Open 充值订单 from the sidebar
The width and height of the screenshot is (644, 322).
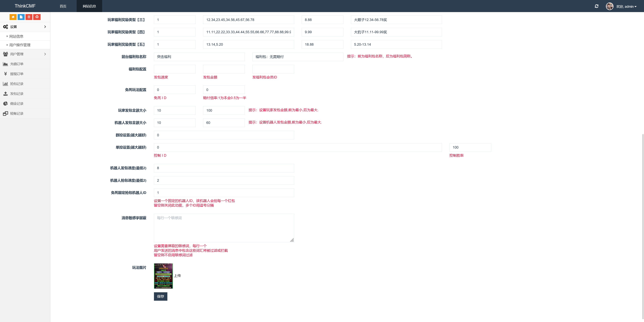pos(17,64)
